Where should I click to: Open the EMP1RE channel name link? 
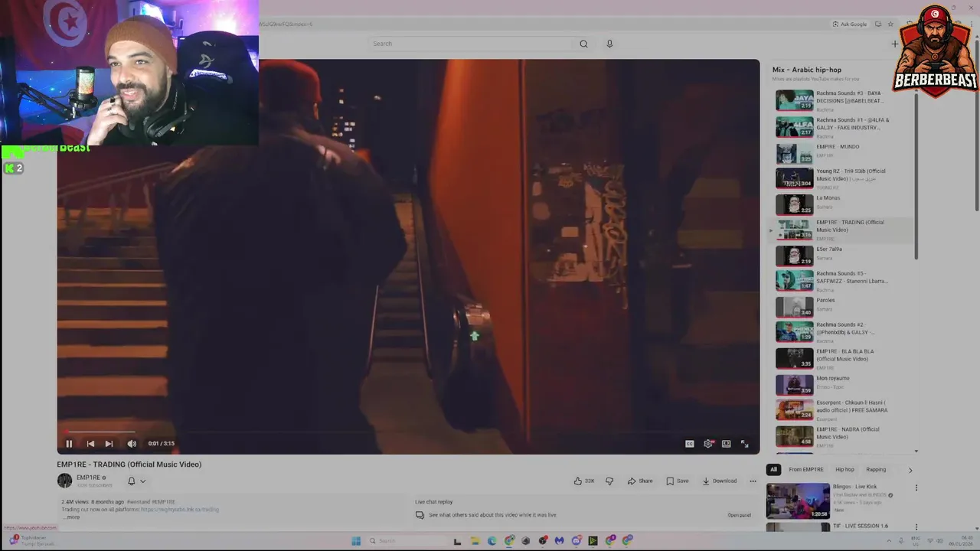click(x=89, y=478)
